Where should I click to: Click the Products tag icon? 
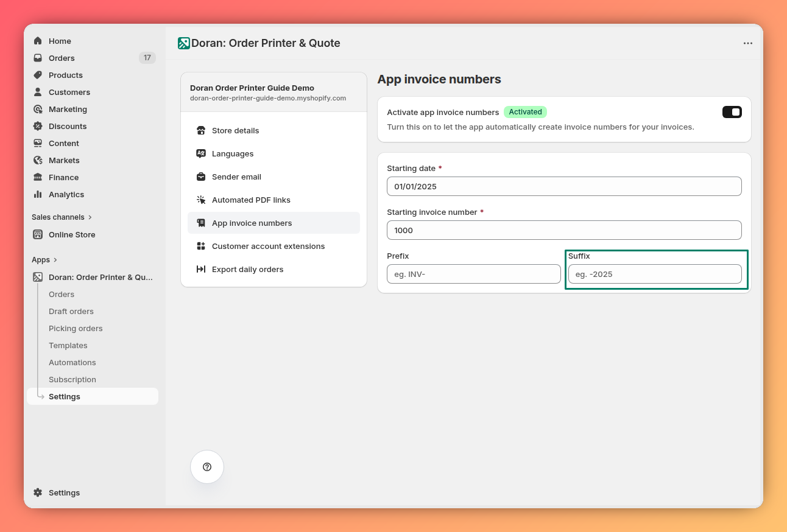[x=38, y=75]
